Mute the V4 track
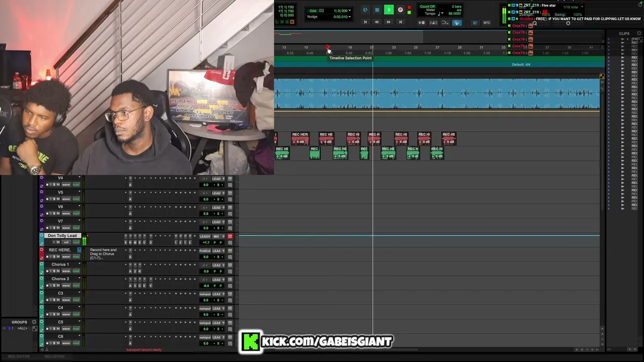The height and width of the screenshot is (362, 644). pos(58,185)
